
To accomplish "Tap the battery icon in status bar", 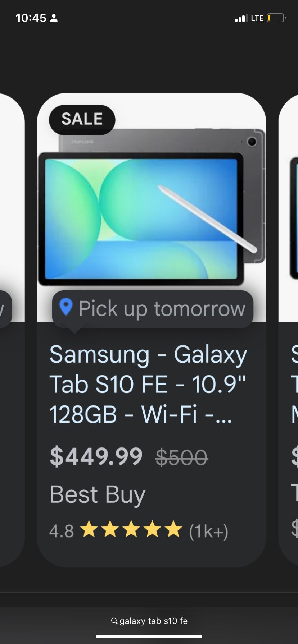I will (276, 18).
